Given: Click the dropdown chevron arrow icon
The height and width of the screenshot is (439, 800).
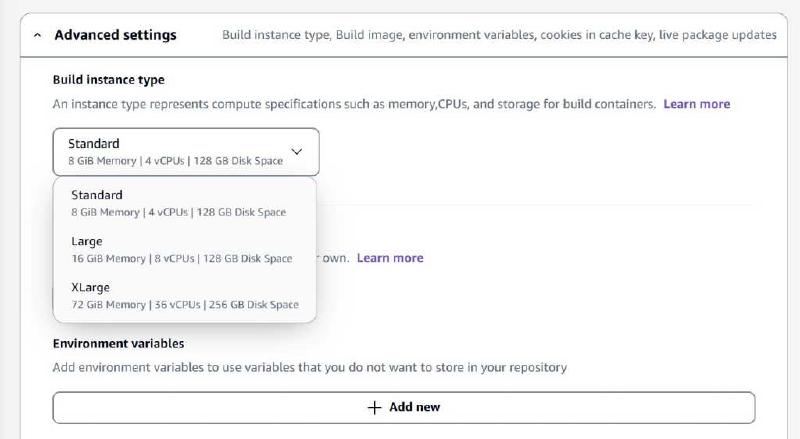Looking at the screenshot, I should tap(296, 151).
